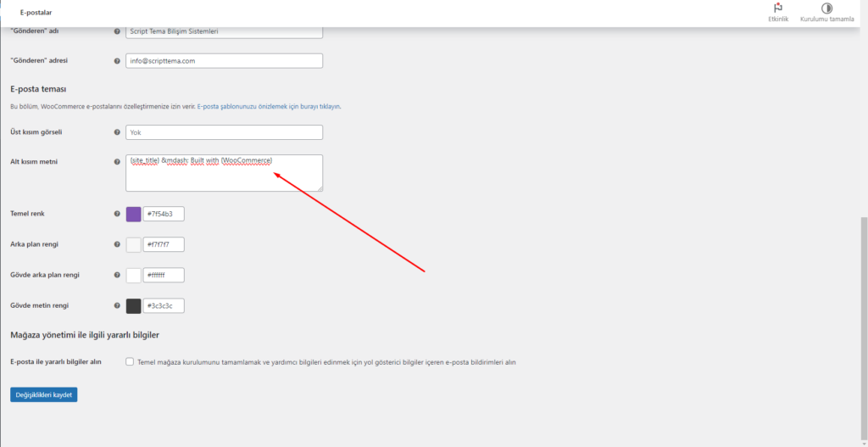
Task: Click the #7f54b3 hex color field
Action: [x=164, y=214]
